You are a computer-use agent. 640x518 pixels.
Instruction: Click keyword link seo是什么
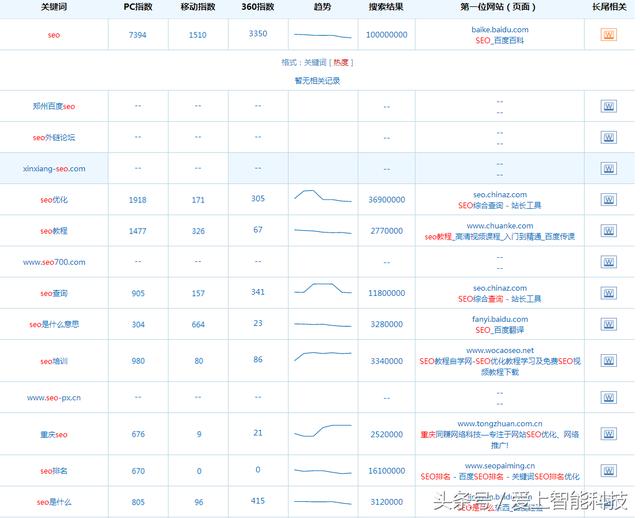coord(54,502)
